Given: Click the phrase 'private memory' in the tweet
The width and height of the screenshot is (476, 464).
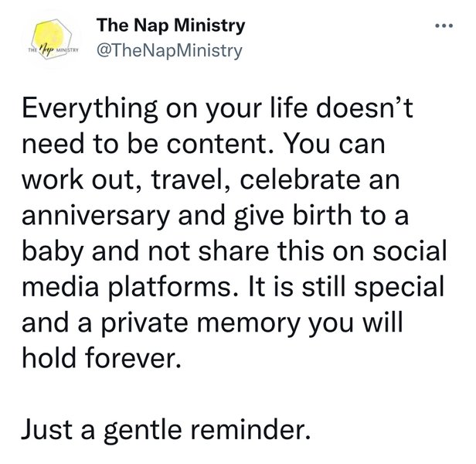Looking at the screenshot, I should pyautogui.click(x=200, y=323).
